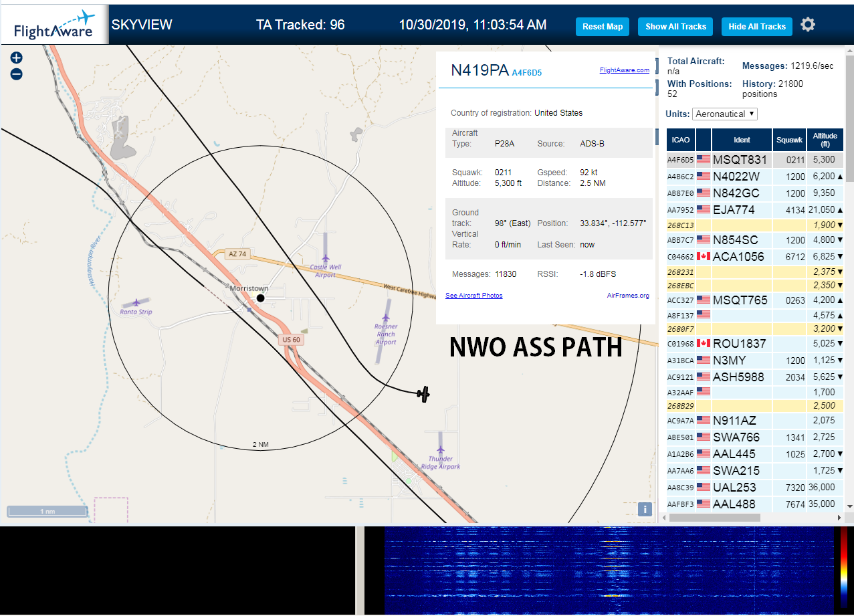The image size is (854, 616).
Task: Select row with ICAO 2680F7
Action: [755, 329]
